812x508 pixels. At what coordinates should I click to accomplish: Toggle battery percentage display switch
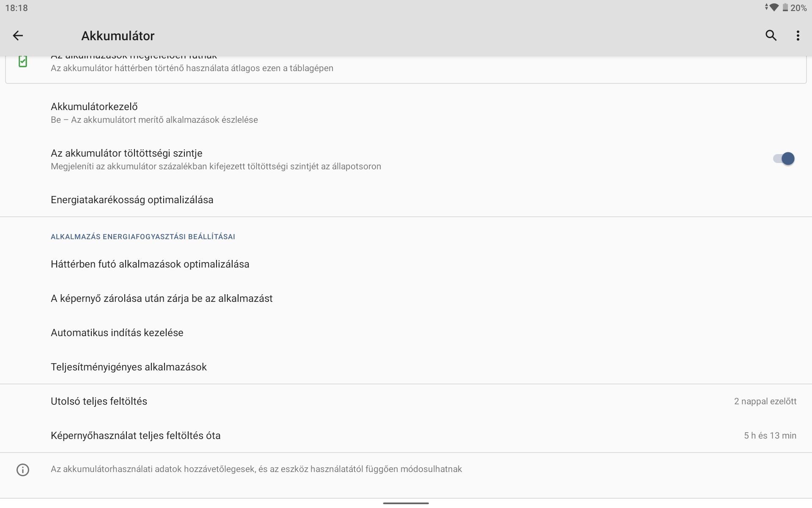coord(784,159)
